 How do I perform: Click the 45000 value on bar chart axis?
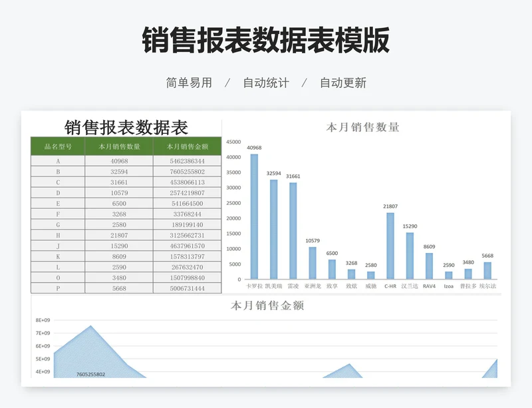(233, 142)
